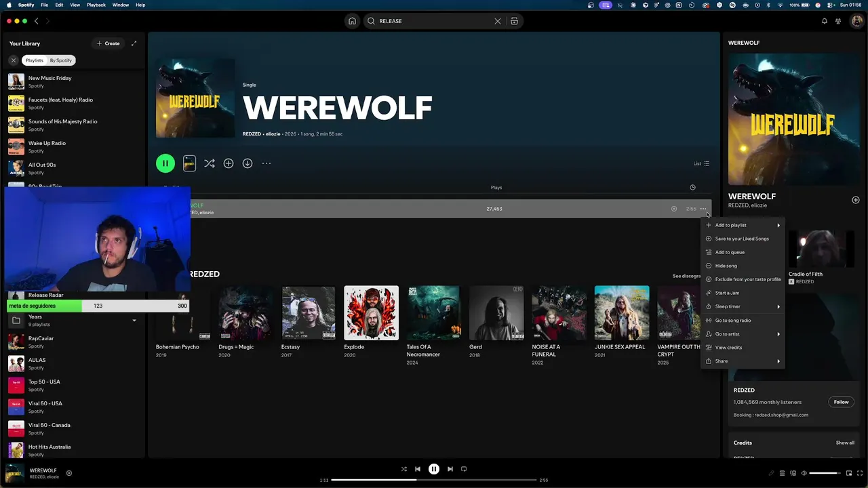Open Wi-Fi status in macOS menu bar
868x488 pixels.
point(779,5)
